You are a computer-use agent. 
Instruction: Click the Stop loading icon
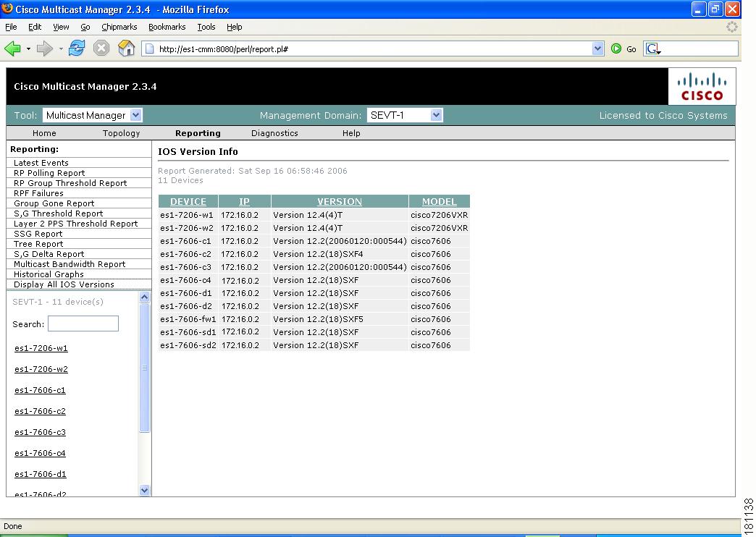pyautogui.click(x=101, y=48)
